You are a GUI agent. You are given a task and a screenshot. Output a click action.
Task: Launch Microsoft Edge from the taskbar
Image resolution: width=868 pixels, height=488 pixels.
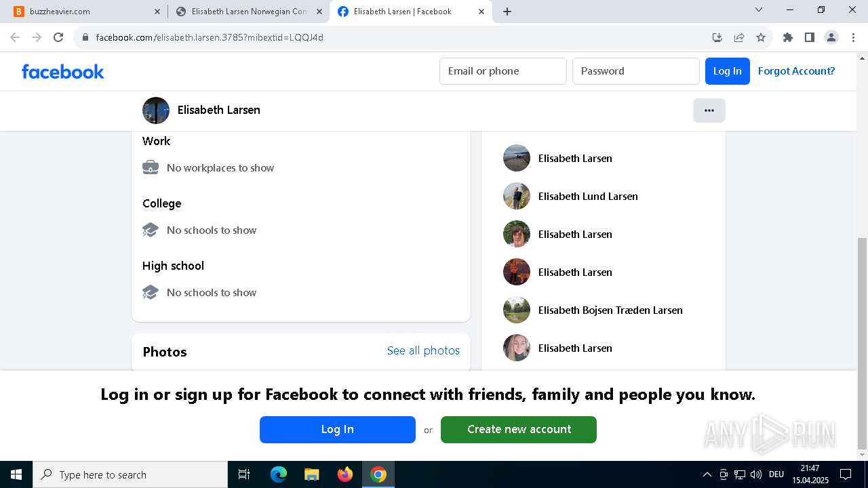click(x=279, y=474)
